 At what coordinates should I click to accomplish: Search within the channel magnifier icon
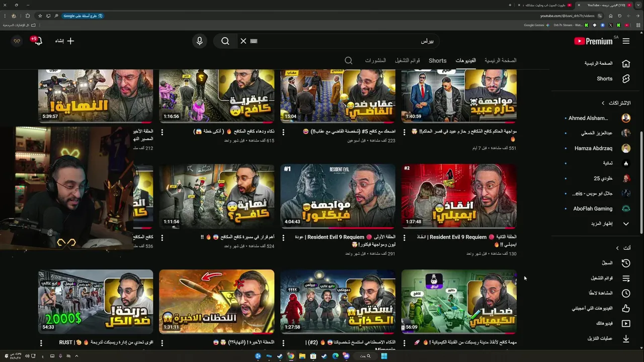349,60
